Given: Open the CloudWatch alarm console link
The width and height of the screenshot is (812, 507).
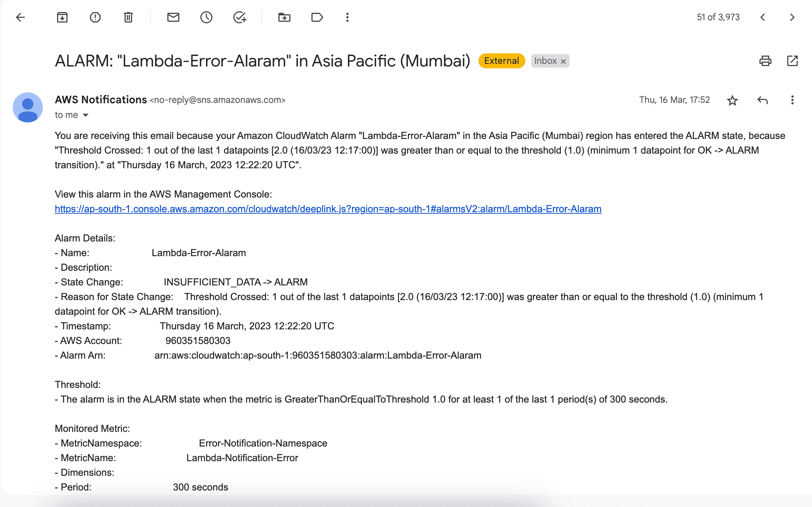Looking at the screenshot, I should coord(328,209).
